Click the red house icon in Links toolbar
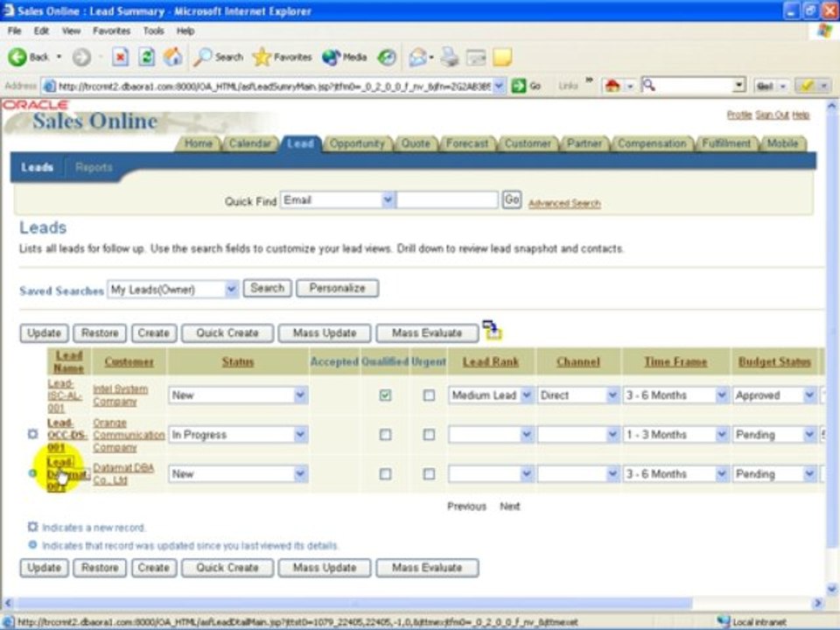Image resolution: width=840 pixels, height=630 pixels. [x=612, y=86]
